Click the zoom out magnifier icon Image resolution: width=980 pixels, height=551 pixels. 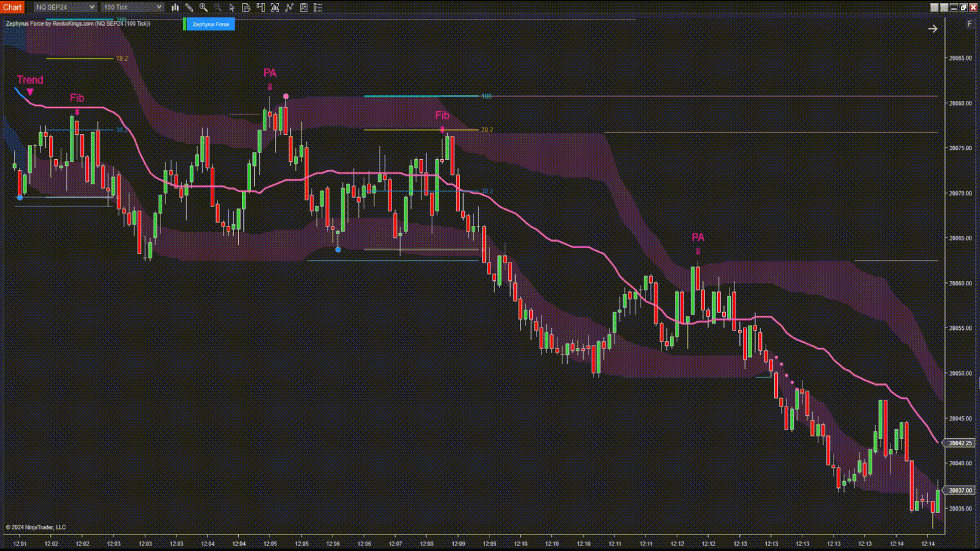217,7
